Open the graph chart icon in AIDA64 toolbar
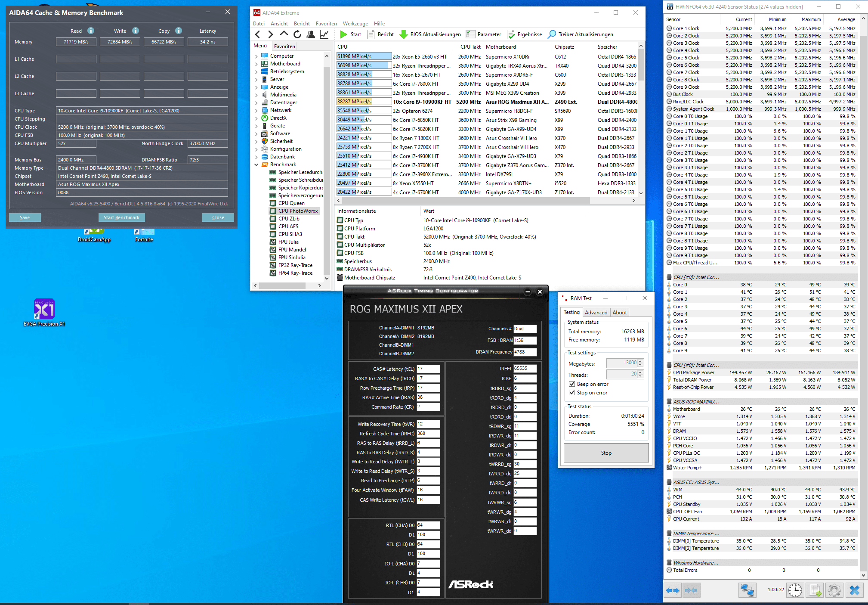 coord(324,34)
